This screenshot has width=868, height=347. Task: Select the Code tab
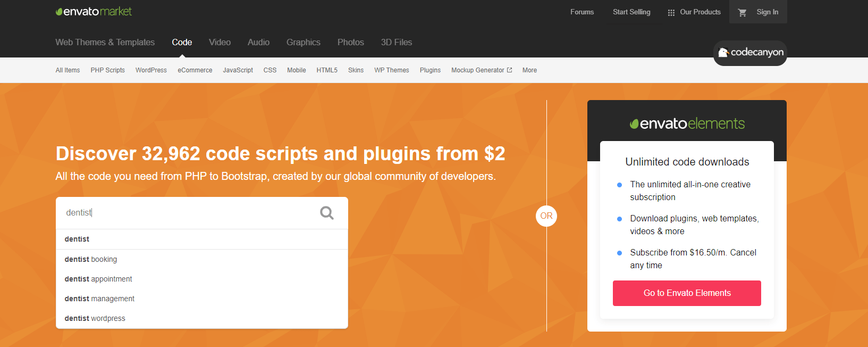pos(182,42)
